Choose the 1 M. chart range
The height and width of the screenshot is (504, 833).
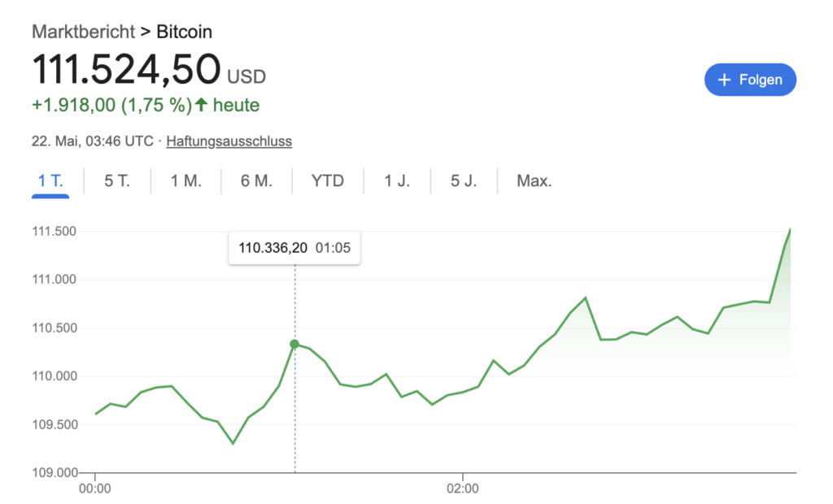[x=185, y=180]
